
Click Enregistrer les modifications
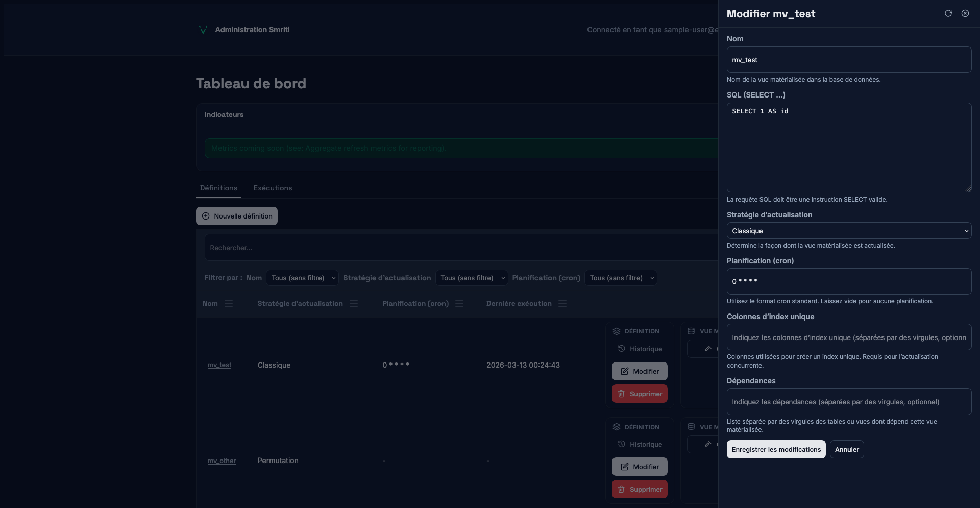pos(776,449)
